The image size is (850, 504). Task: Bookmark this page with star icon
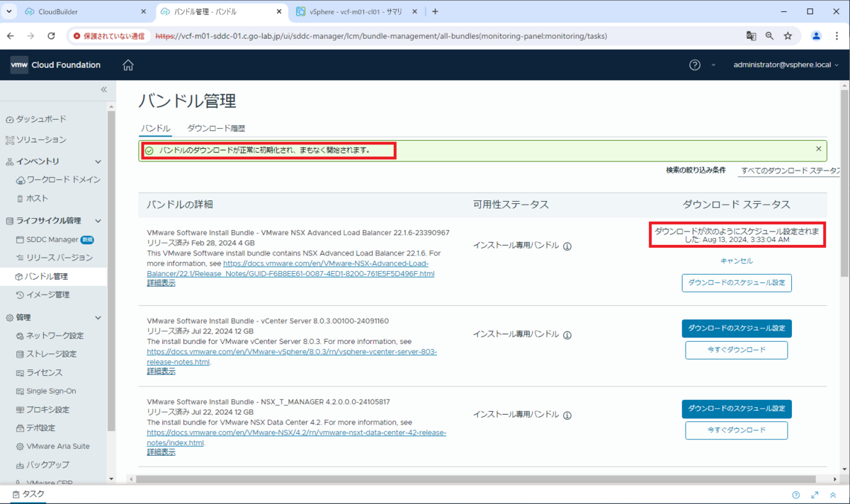pos(788,35)
